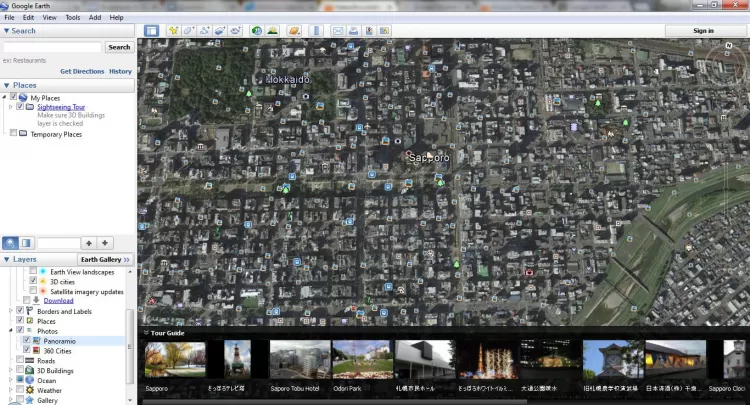750x405 pixels.
Task: Click the Add Polygon toolbar icon
Action: (x=189, y=31)
